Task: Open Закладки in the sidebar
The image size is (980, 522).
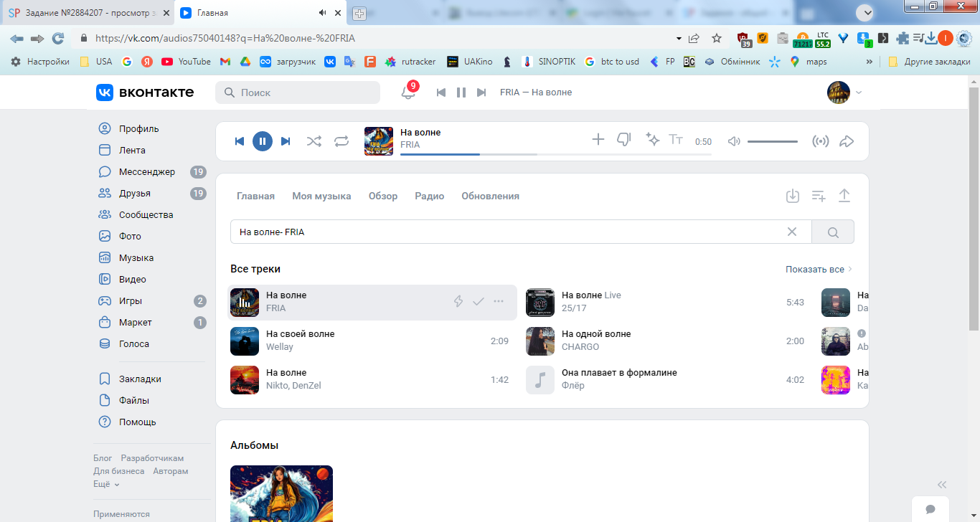Action: click(x=140, y=379)
